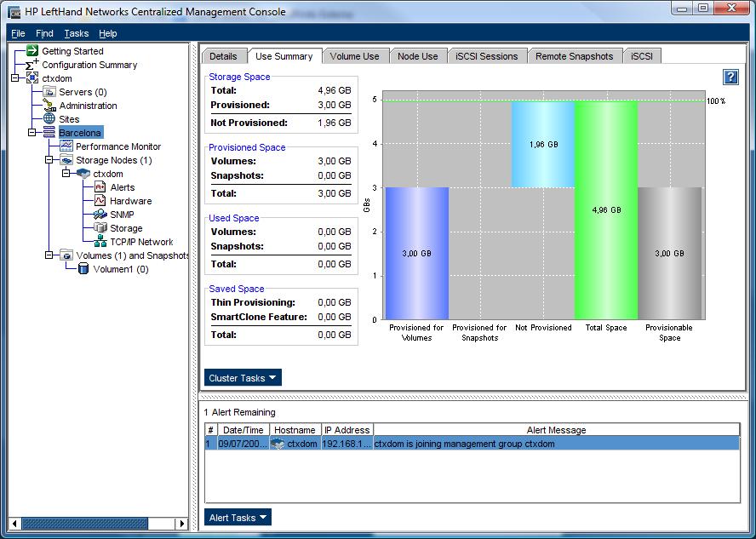Click the Servers (0) folder icon
The width and height of the screenshot is (756, 539).
click(x=49, y=92)
